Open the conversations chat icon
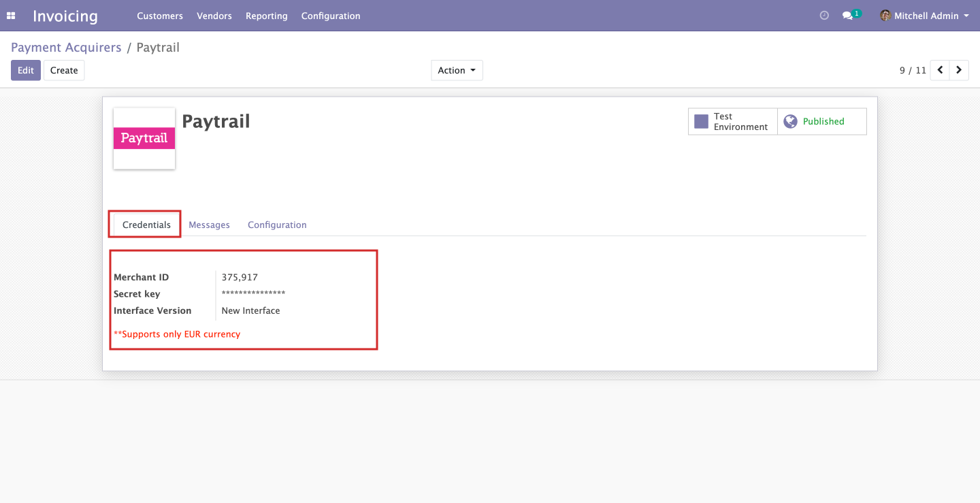 pyautogui.click(x=847, y=16)
